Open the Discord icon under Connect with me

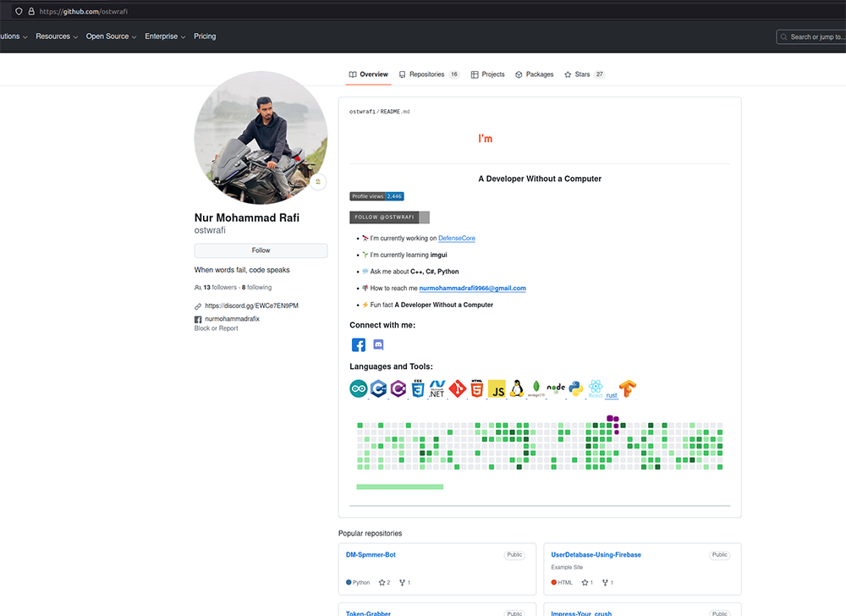tap(378, 345)
